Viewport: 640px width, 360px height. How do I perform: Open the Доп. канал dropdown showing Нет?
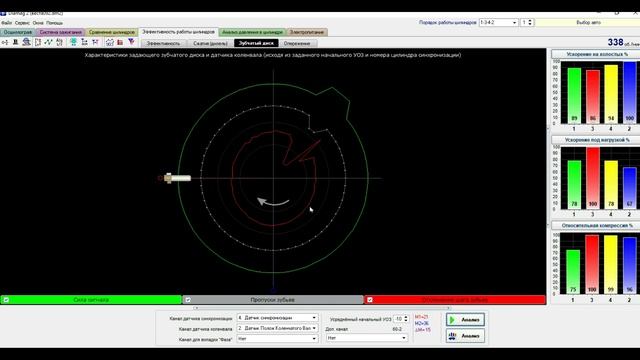[367, 338]
